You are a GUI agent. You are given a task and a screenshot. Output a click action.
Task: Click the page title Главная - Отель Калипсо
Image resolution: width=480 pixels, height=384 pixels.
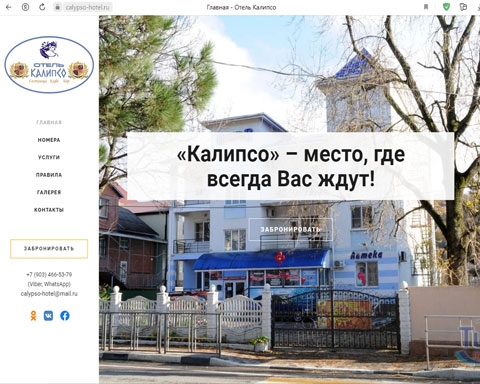[241, 7]
